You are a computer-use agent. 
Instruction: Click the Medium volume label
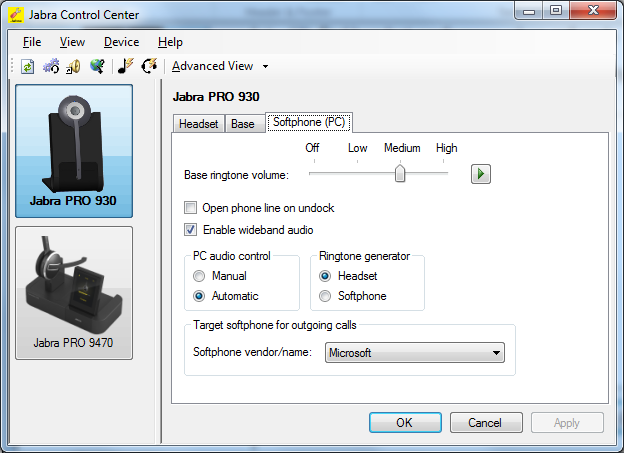(402, 148)
